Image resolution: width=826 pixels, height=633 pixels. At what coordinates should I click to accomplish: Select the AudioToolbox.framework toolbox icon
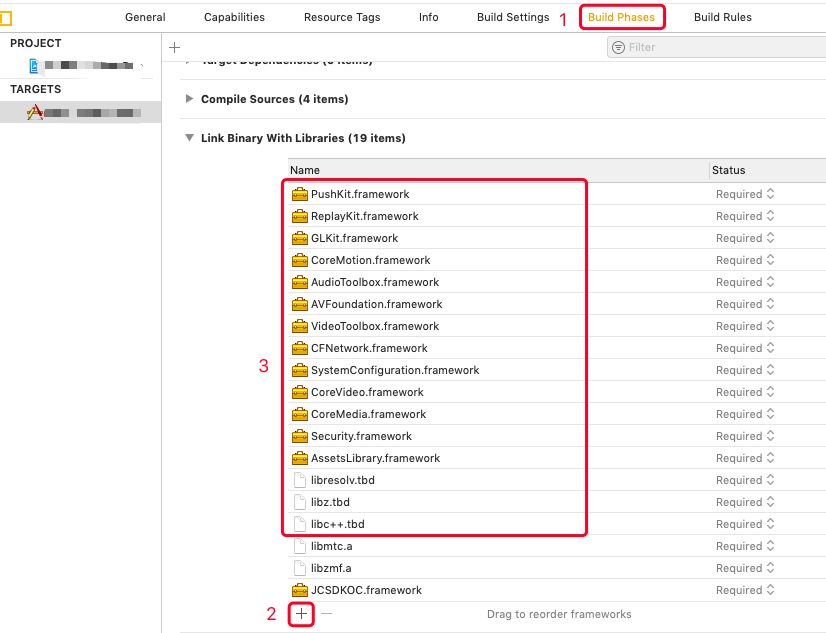tap(300, 282)
